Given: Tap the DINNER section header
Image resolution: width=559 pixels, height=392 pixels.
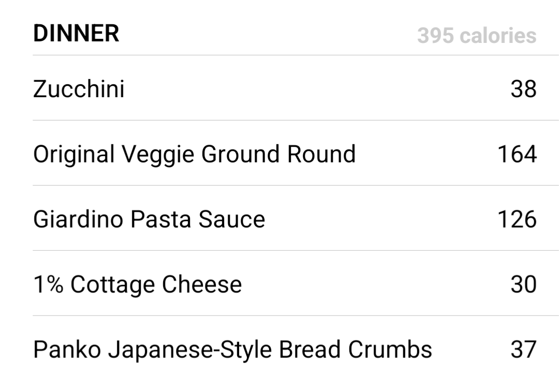Looking at the screenshot, I should coord(76,34).
